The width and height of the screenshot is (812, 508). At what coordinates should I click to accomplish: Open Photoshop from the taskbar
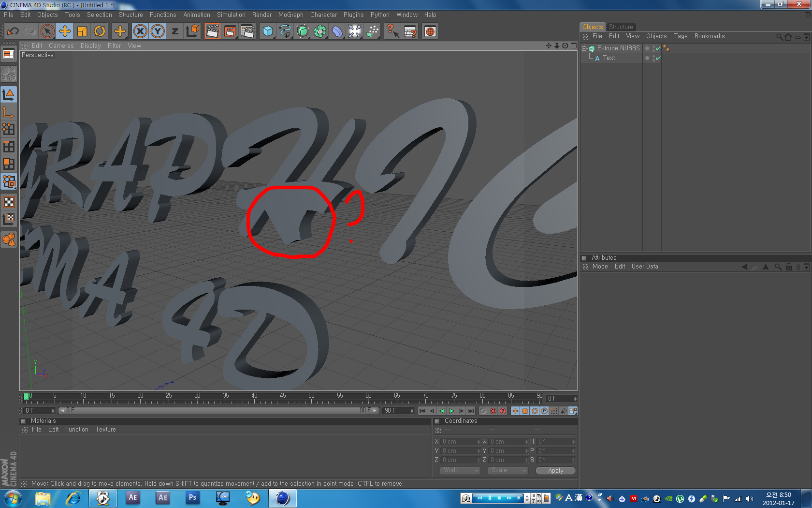point(192,498)
